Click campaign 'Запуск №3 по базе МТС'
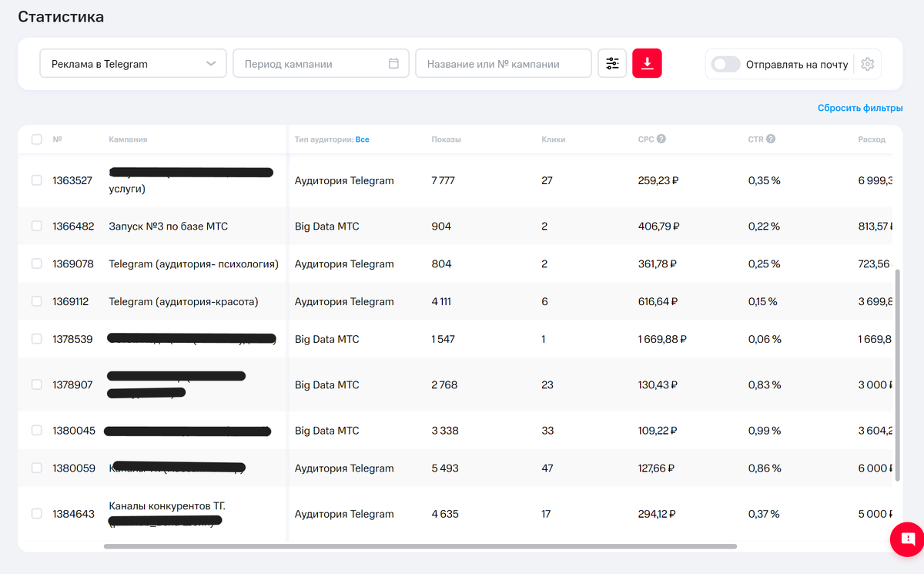924x574 pixels. (169, 227)
